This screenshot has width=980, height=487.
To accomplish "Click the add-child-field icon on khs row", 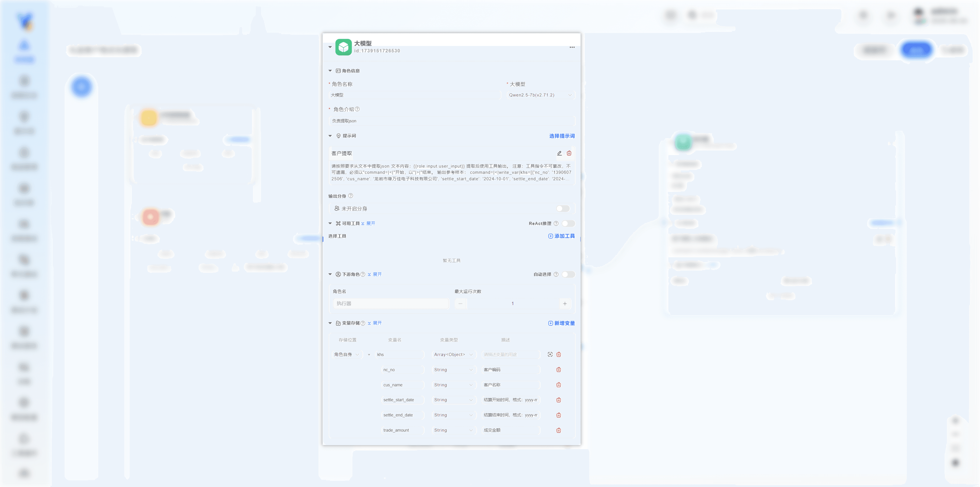I will pos(550,354).
